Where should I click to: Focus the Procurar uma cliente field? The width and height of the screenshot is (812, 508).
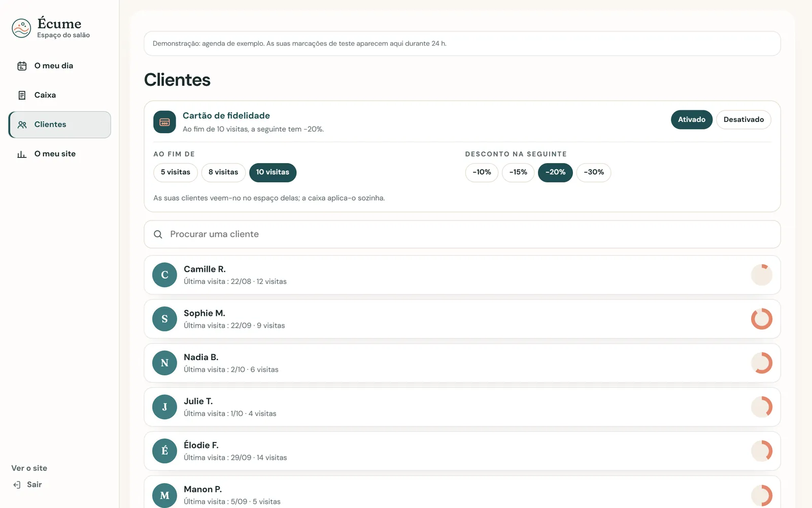click(x=462, y=234)
